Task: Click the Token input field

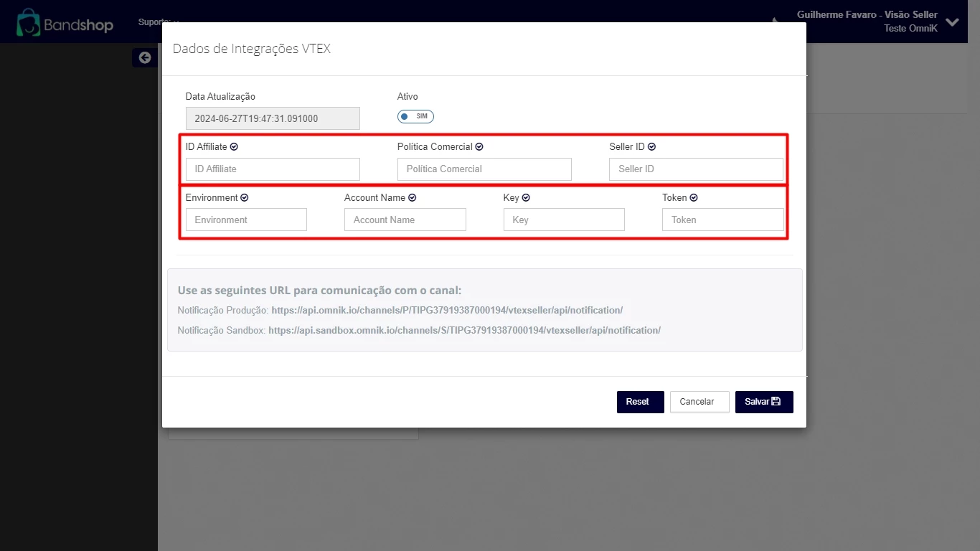Action: [722, 220]
